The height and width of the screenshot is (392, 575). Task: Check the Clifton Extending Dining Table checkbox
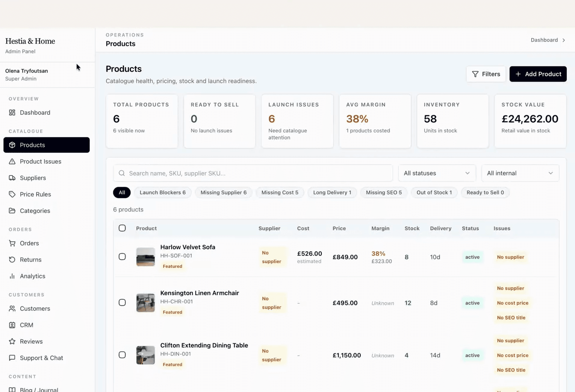click(122, 355)
